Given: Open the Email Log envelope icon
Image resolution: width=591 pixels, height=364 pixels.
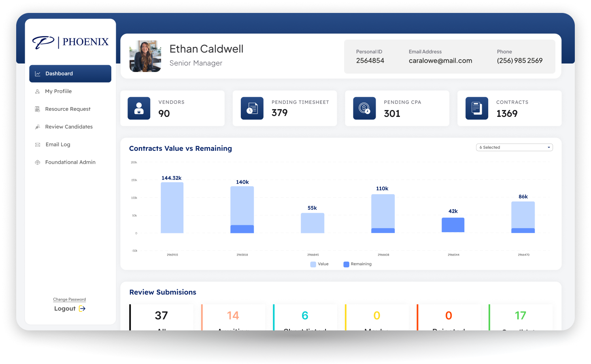Looking at the screenshot, I should pyautogui.click(x=38, y=144).
